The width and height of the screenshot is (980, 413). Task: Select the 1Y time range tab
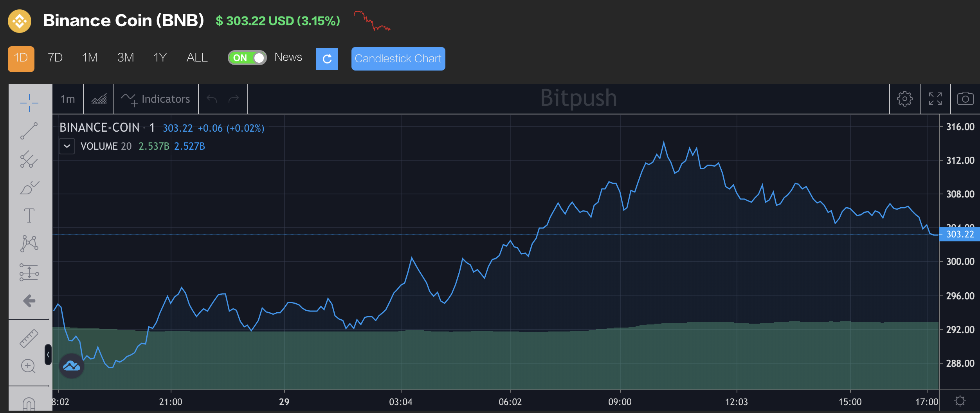[x=160, y=58]
